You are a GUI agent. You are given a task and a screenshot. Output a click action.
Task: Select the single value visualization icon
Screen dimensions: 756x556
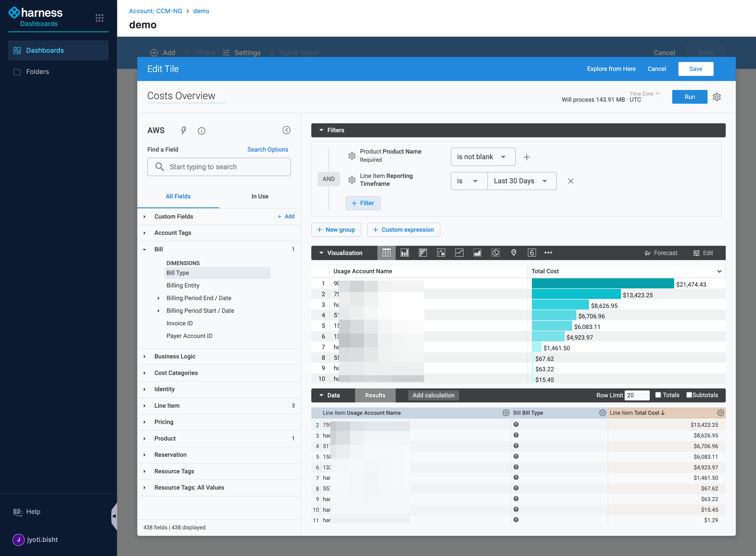pyautogui.click(x=532, y=253)
